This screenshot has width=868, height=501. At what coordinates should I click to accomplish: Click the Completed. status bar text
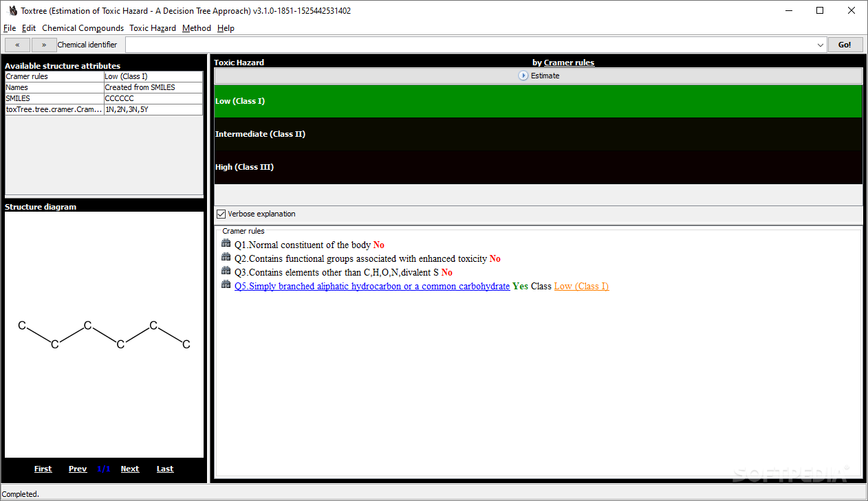21,493
